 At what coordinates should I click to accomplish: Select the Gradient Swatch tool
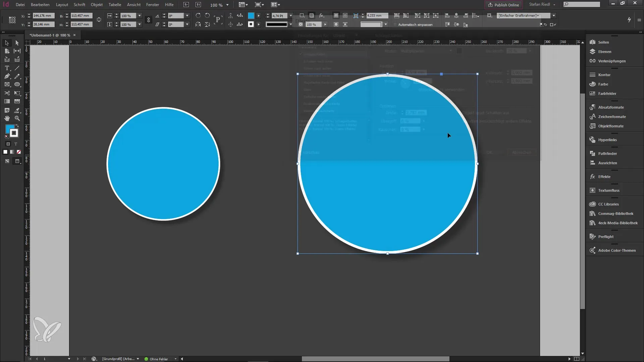pos(7,101)
